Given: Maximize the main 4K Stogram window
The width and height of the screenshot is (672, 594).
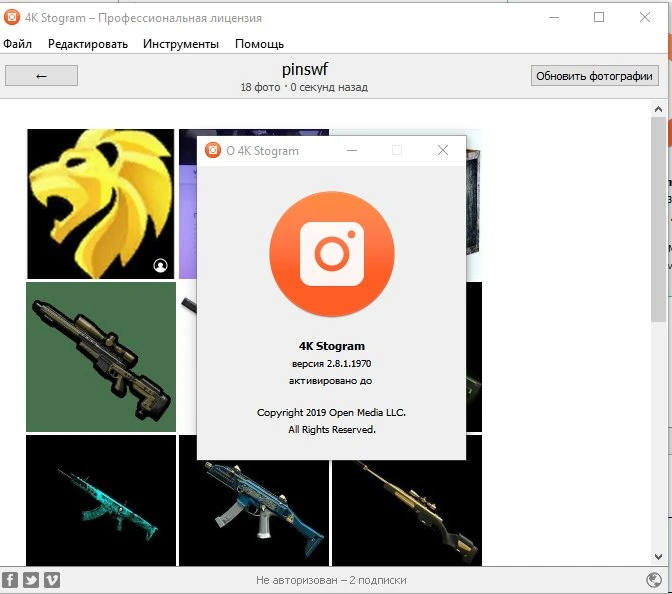Looking at the screenshot, I should point(599,17).
